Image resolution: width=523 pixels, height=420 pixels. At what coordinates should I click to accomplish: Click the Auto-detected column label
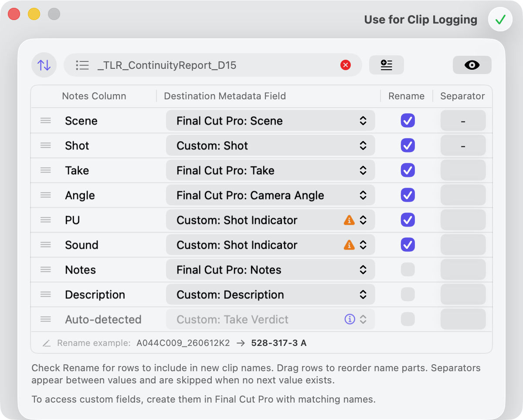pyautogui.click(x=103, y=319)
